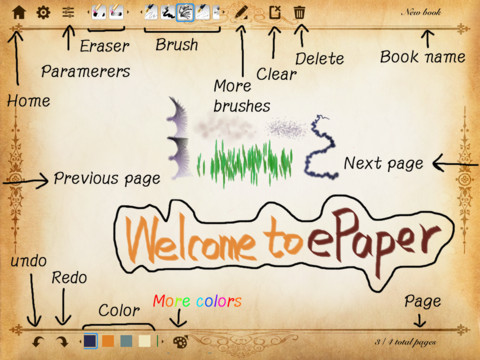Image resolution: width=480 pixels, height=360 pixels.
Task: Select the highlighted fur brush thumbnail
Action: coord(185,13)
